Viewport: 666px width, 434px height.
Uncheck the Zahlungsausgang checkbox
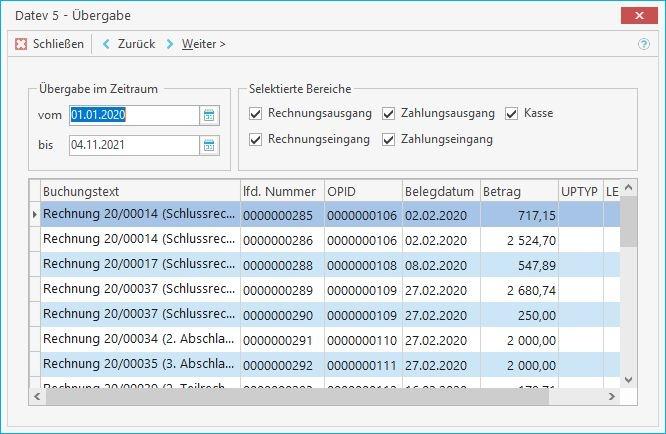[388, 113]
